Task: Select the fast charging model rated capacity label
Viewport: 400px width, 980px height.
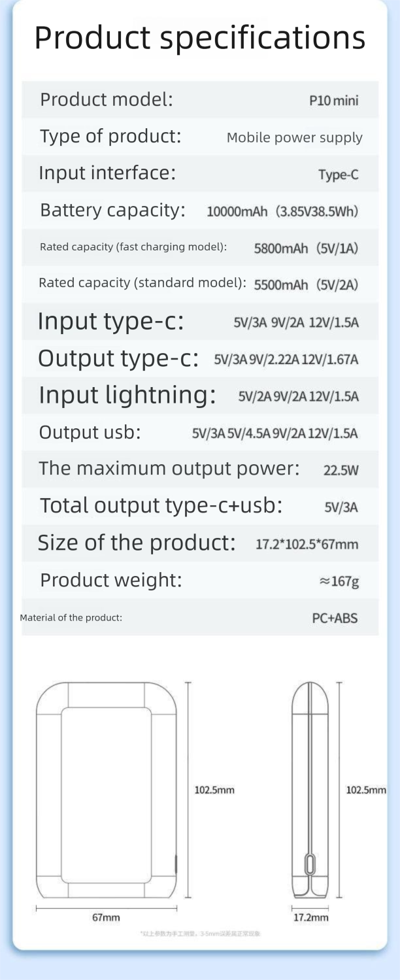Action: (x=133, y=247)
